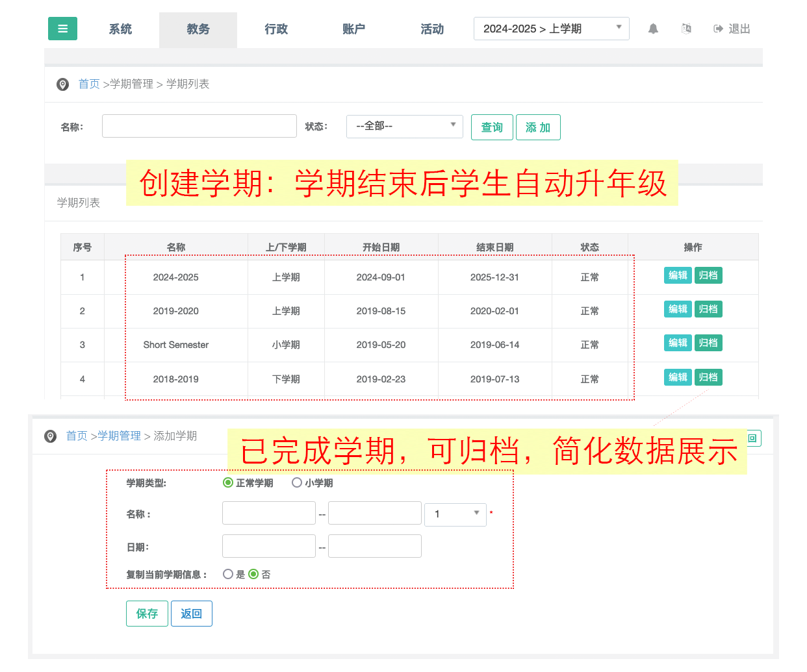
Task: Archive the 2024-2025 semester row
Action: click(x=708, y=275)
